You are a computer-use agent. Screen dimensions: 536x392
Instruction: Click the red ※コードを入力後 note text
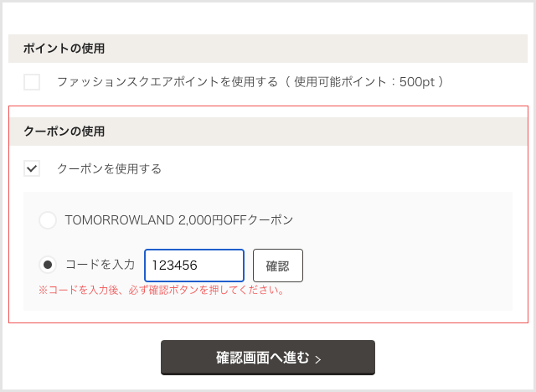161,291
